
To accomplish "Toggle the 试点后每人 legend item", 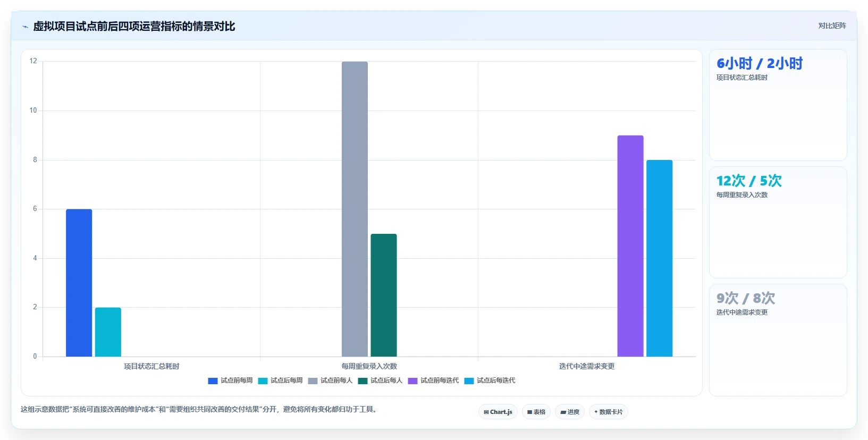I will [380, 380].
